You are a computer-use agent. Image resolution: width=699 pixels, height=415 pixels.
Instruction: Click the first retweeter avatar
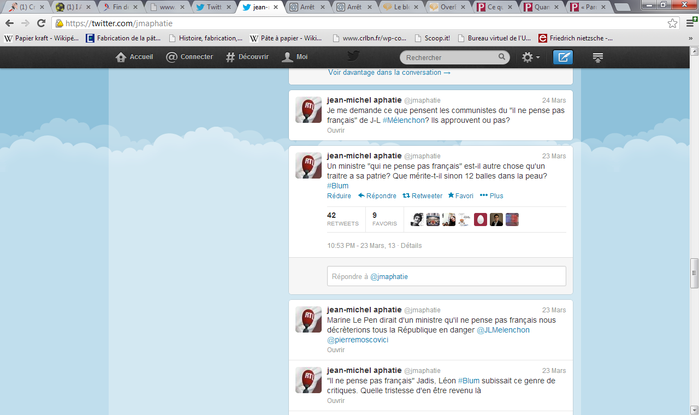click(417, 219)
